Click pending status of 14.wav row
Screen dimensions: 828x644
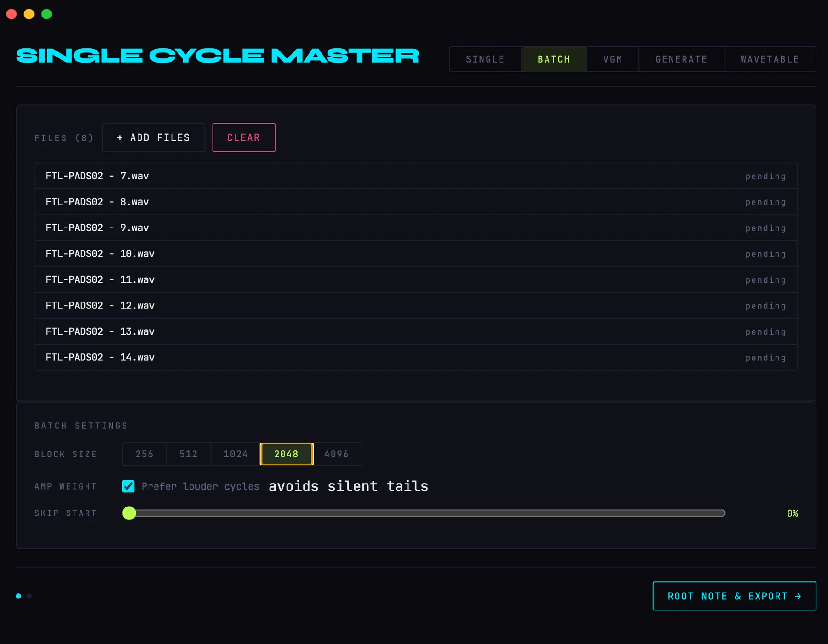765,358
